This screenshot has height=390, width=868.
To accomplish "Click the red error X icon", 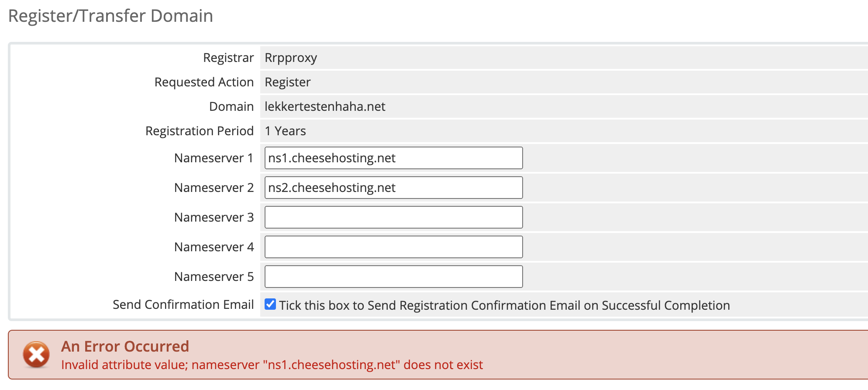I will click(x=36, y=354).
